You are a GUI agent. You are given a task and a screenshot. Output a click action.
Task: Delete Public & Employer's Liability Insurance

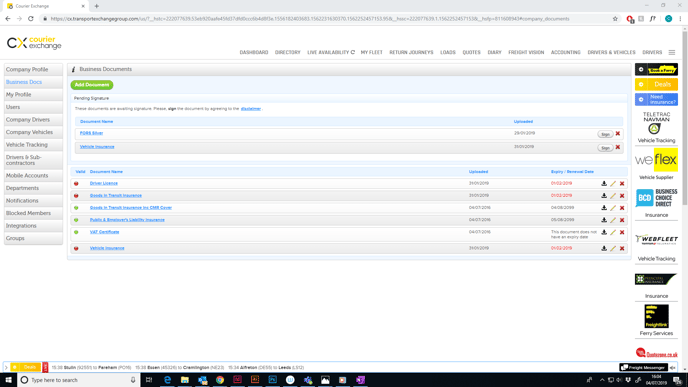point(622,220)
